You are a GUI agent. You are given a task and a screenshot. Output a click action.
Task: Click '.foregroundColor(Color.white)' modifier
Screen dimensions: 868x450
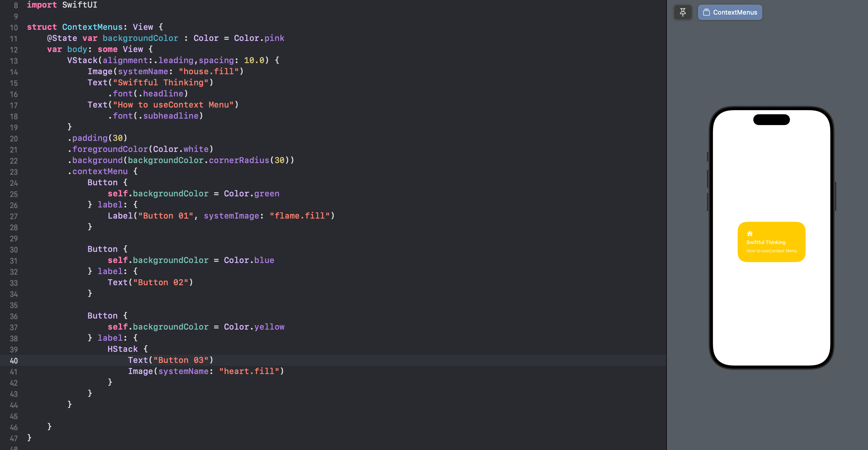pos(140,149)
